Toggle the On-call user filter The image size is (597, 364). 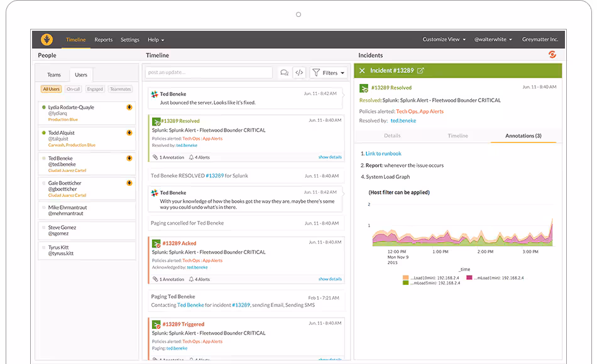(x=74, y=89)
